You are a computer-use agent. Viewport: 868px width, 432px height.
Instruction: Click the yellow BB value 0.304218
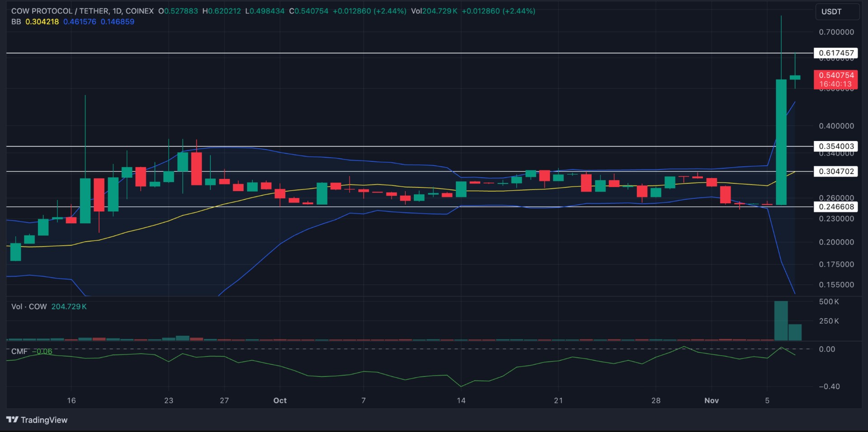point(42,22)
